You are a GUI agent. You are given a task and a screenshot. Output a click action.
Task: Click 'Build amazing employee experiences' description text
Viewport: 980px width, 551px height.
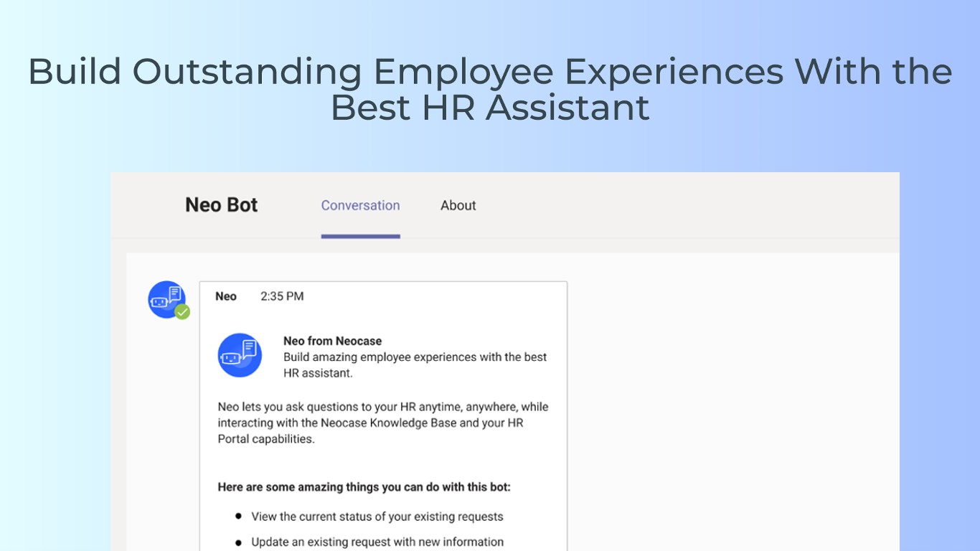pos(415,365)
